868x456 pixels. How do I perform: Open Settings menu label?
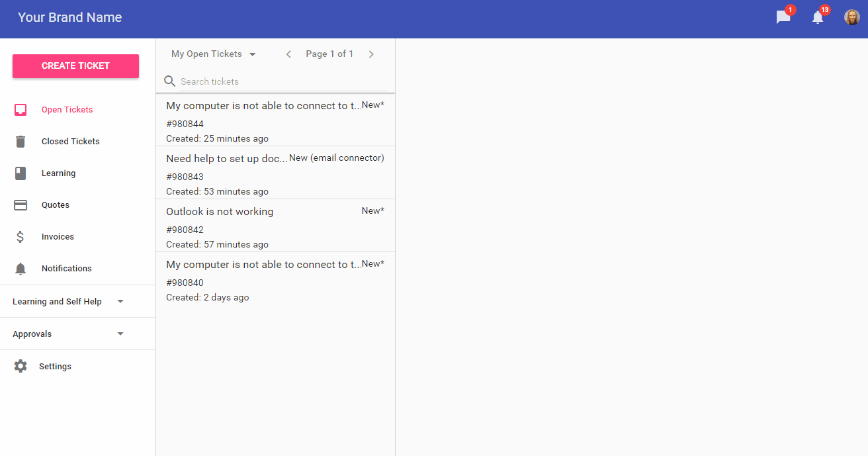click(56, 367)
